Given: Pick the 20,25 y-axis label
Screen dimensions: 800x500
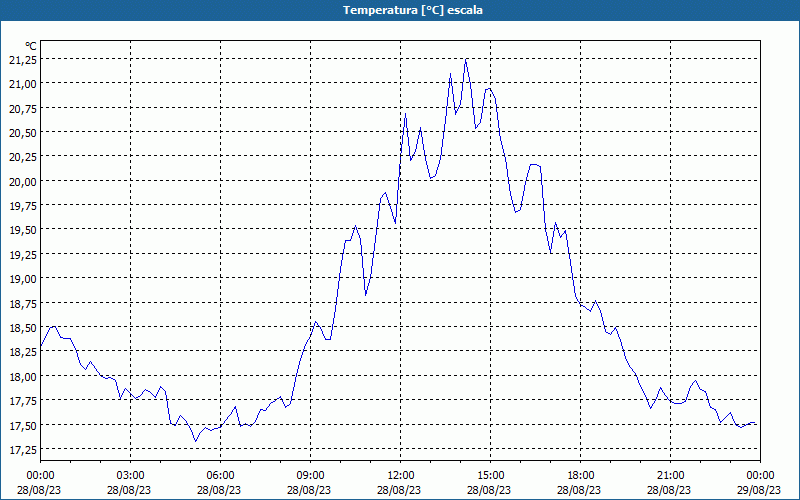Looking at the screenshot, I should coord(23,157).
